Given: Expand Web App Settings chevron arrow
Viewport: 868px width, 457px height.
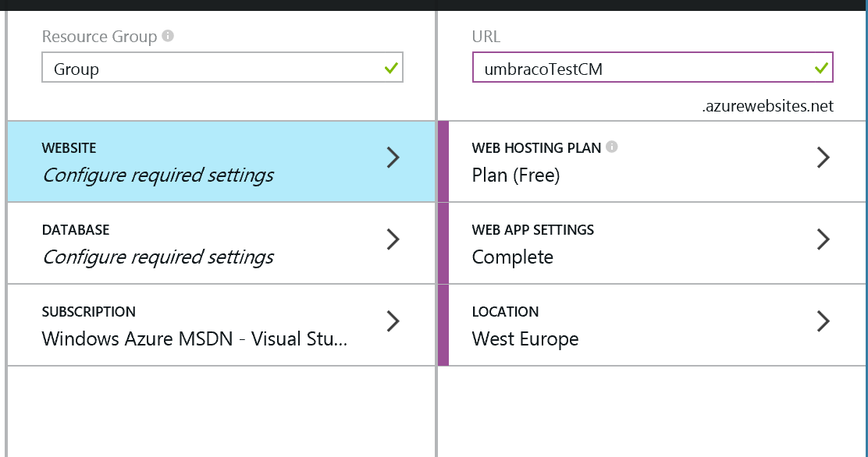Looking at the screenshot, I should click(824, 239).
